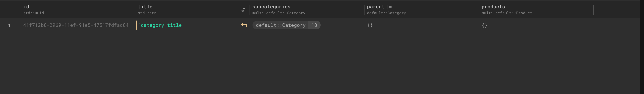Select row number 1

pyautogui.click(x=9, y=25)
